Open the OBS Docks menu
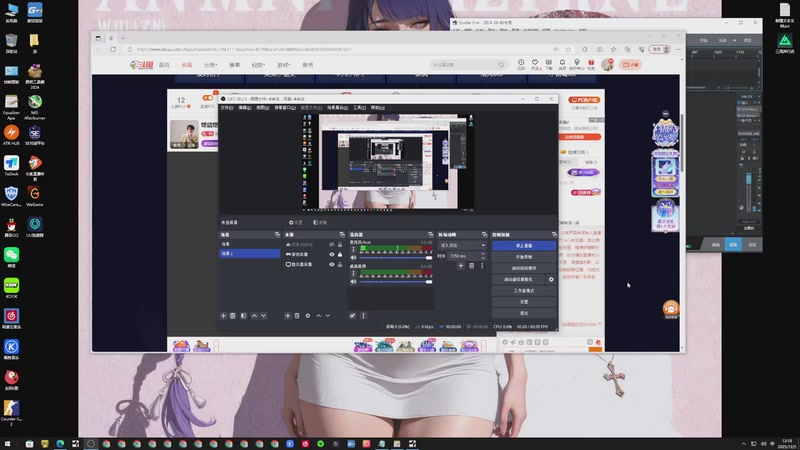 tap(285, 108)
